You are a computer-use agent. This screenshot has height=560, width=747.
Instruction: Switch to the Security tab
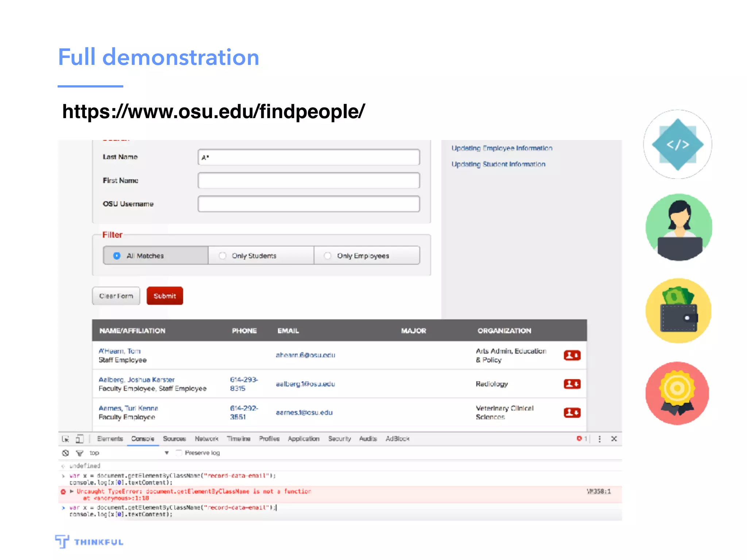coord(340,439)
